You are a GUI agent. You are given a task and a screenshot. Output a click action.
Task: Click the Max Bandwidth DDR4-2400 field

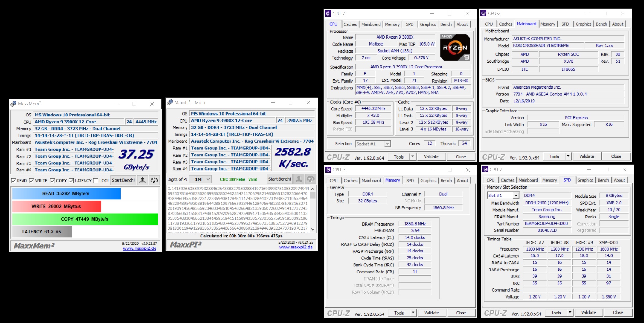[547, 203]
